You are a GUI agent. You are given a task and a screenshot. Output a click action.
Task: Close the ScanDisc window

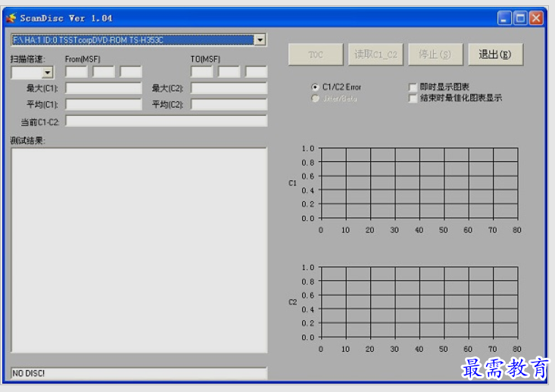click(536, 17)
